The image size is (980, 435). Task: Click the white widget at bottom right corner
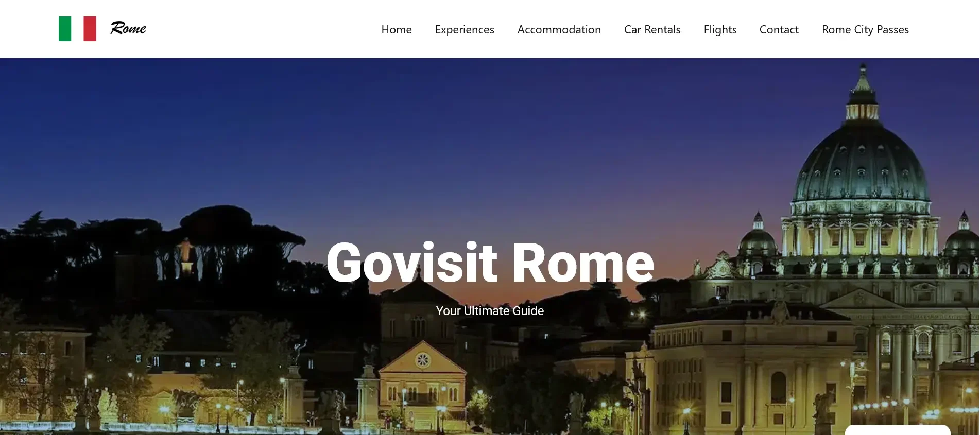click(898, 430)
